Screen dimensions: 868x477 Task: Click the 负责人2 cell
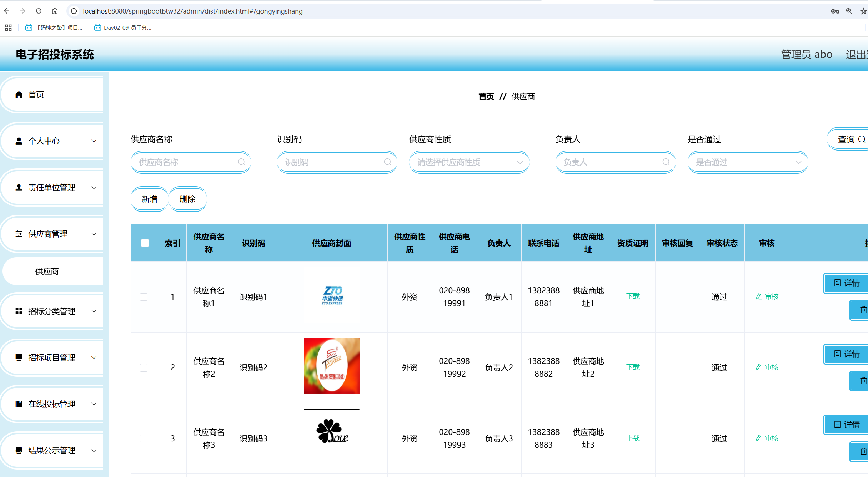click(499, 367)
